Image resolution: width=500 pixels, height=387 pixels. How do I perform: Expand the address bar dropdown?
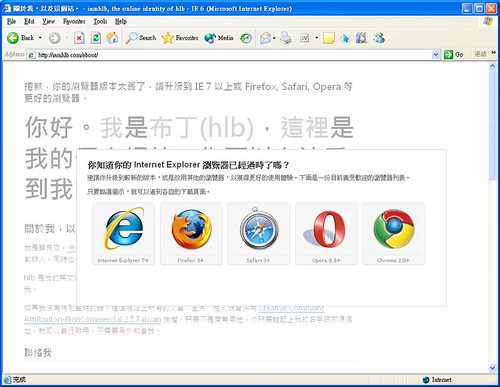click(436, 55)
